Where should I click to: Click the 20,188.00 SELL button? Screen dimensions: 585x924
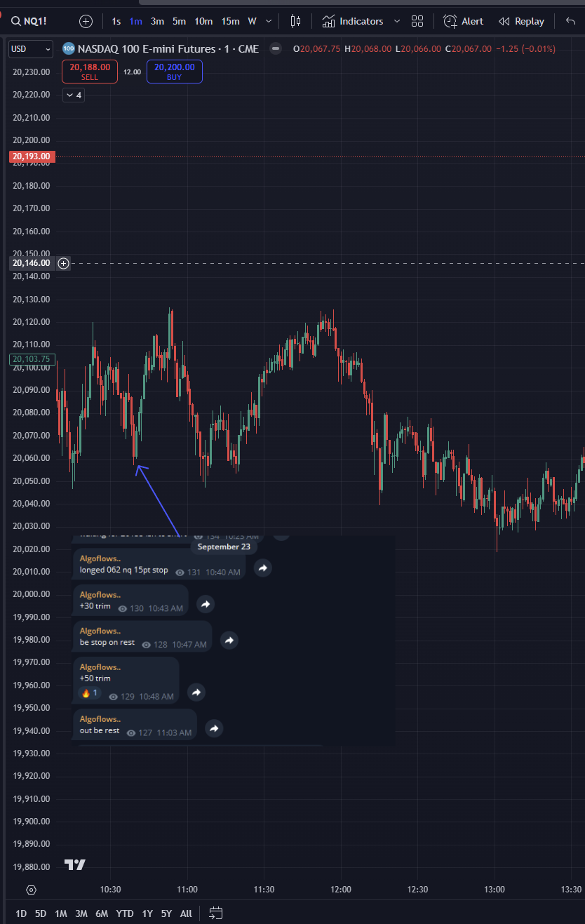point(90,72)
